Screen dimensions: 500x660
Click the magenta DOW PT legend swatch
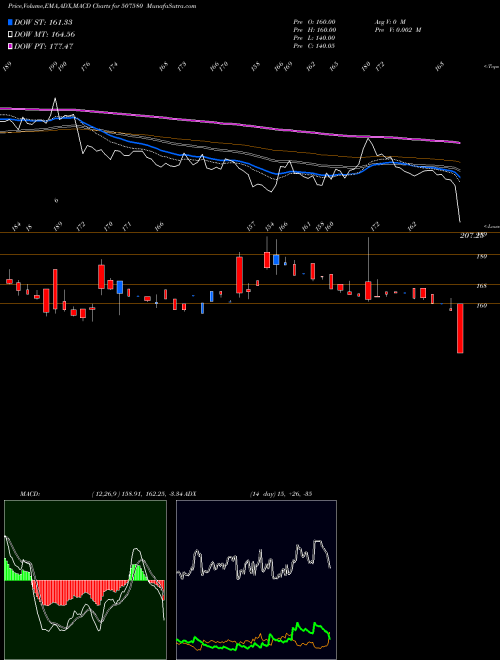(x=11, y=46)
